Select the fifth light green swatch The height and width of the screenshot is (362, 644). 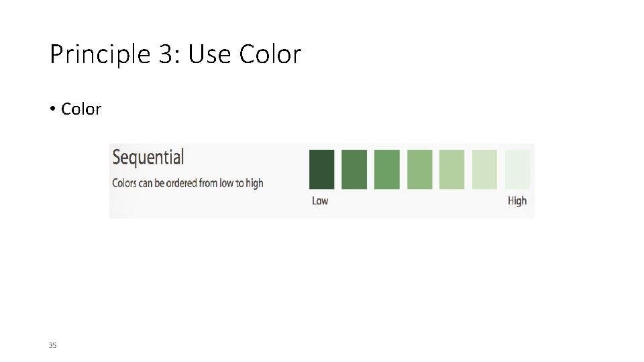pyautogui.click(x=452, y=169)
